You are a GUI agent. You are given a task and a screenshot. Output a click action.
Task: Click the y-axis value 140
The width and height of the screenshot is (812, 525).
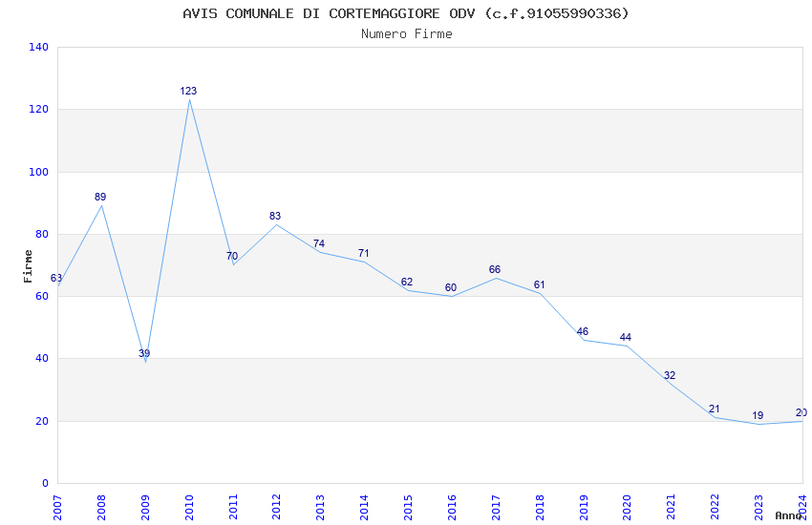tap(39, 47)
